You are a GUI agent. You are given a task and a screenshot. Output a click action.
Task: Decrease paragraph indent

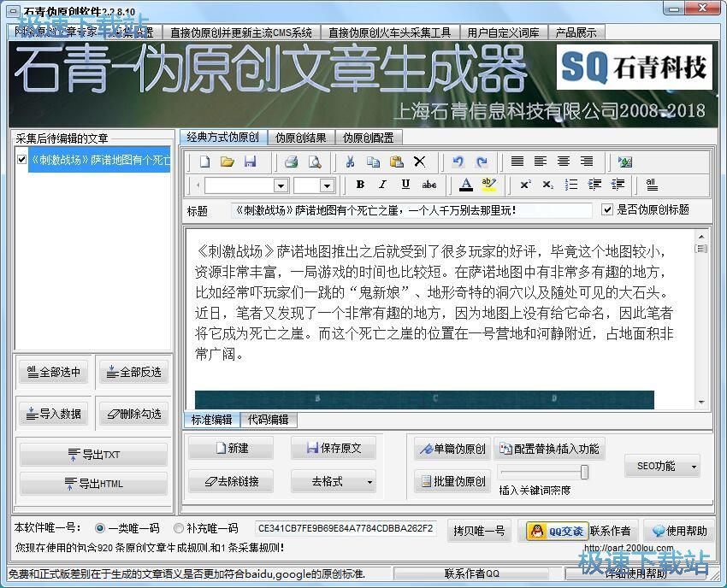pyautogui.click(x=618, y=185)
